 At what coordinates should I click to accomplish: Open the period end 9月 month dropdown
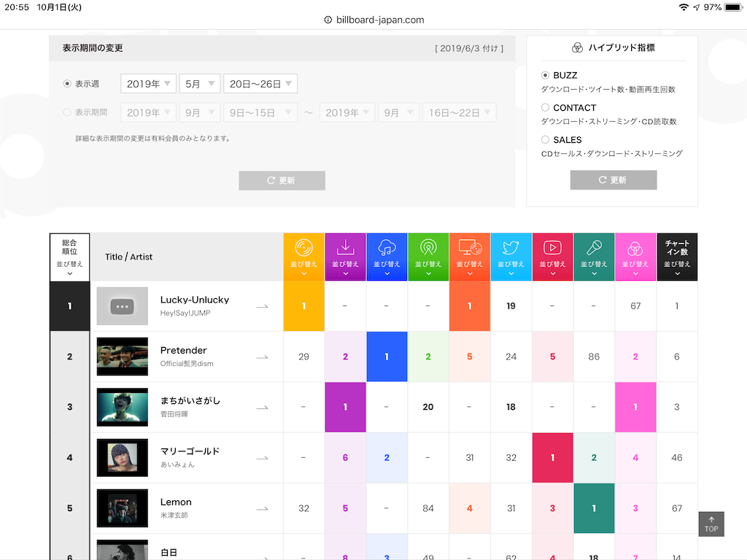click(399, 112)
